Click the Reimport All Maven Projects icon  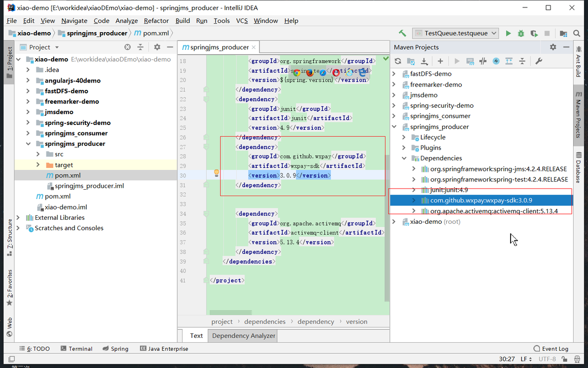click(x=398, y=61)
